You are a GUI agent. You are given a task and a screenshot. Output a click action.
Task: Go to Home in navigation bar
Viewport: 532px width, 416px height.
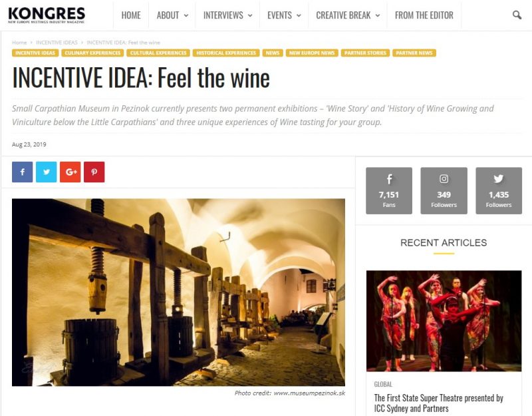coord(131,15)
